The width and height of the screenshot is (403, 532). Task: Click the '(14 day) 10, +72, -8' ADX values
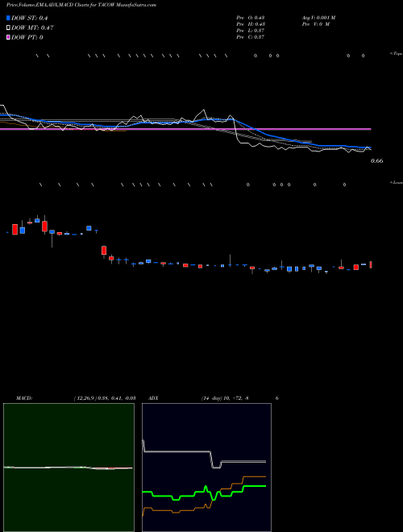point(225,398)
